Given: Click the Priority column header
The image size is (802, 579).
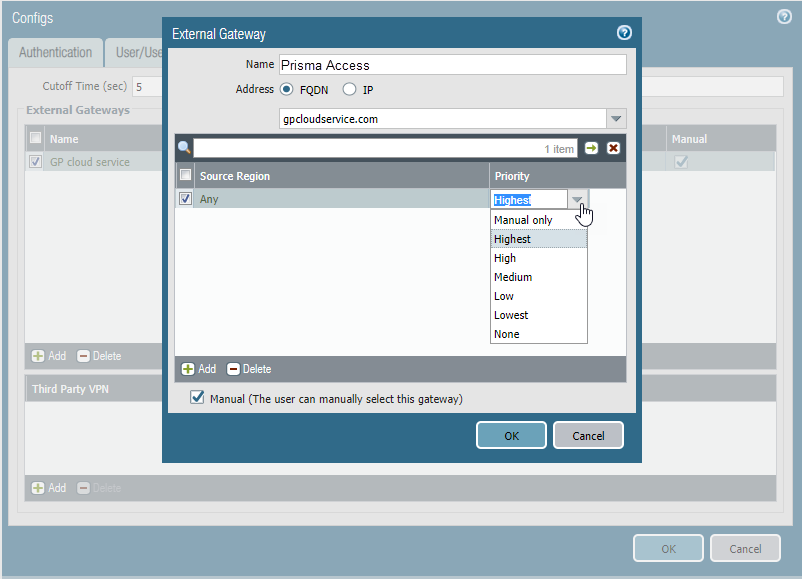Looking at the screenshot, I should click(x=557, y=176).
